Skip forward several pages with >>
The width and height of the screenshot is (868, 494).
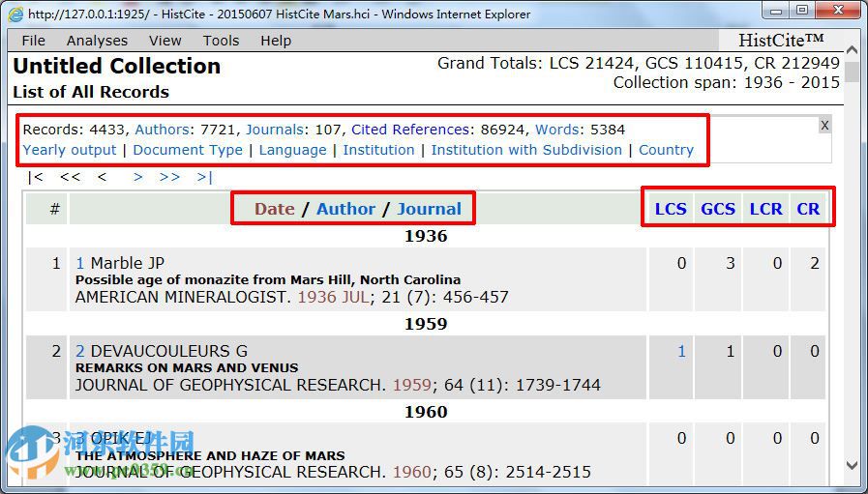point(169,177)
